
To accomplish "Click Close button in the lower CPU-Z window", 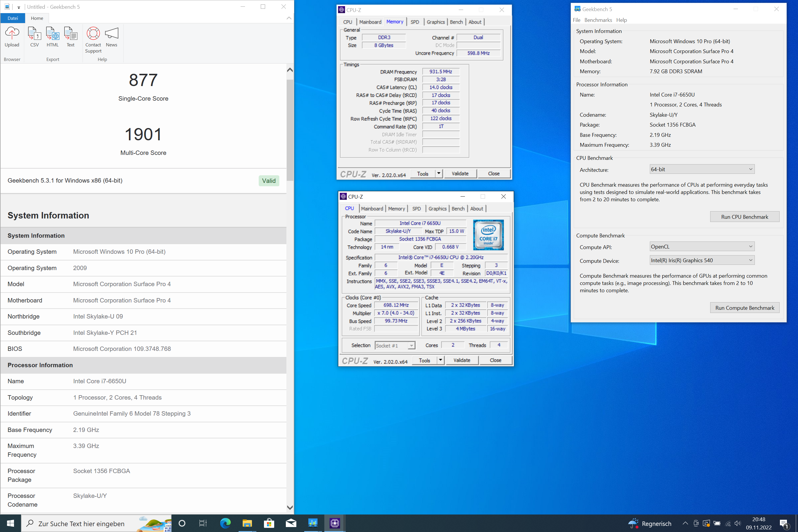I will [x=495, y=360].
